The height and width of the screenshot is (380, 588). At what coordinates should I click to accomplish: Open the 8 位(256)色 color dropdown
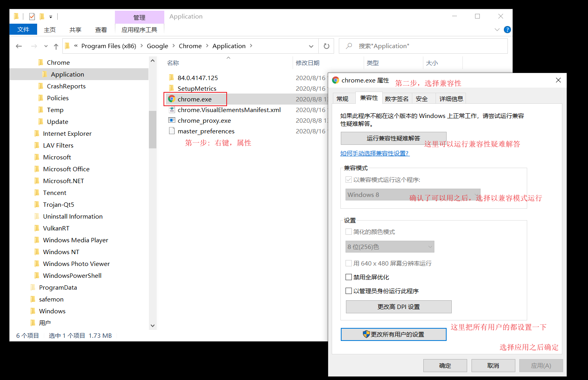coord(390,247)
